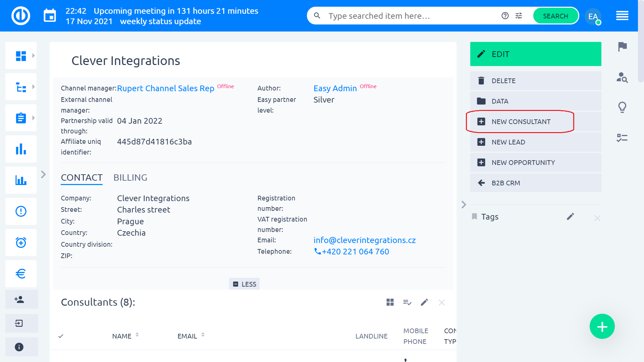This screenshot has height=362, width=644.
Task: Open the hamburger main menu
Action: (x=622, y=16)
